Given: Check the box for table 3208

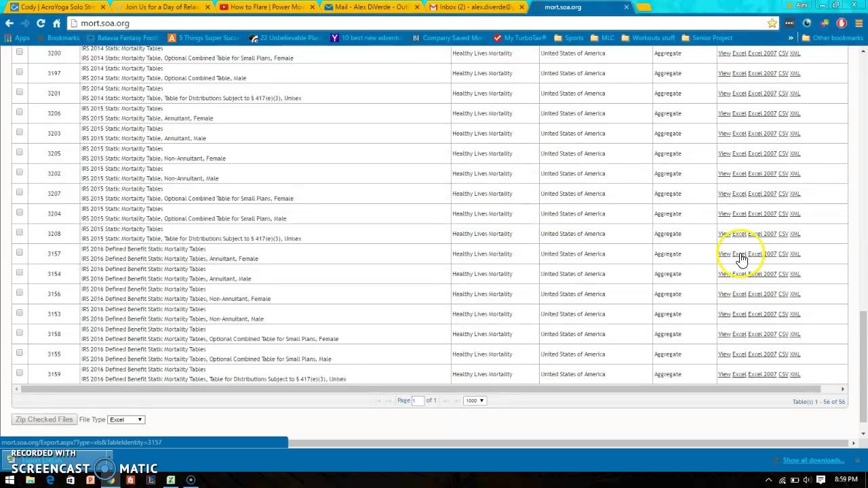Looking at the screenshot, I should point(19,232).
